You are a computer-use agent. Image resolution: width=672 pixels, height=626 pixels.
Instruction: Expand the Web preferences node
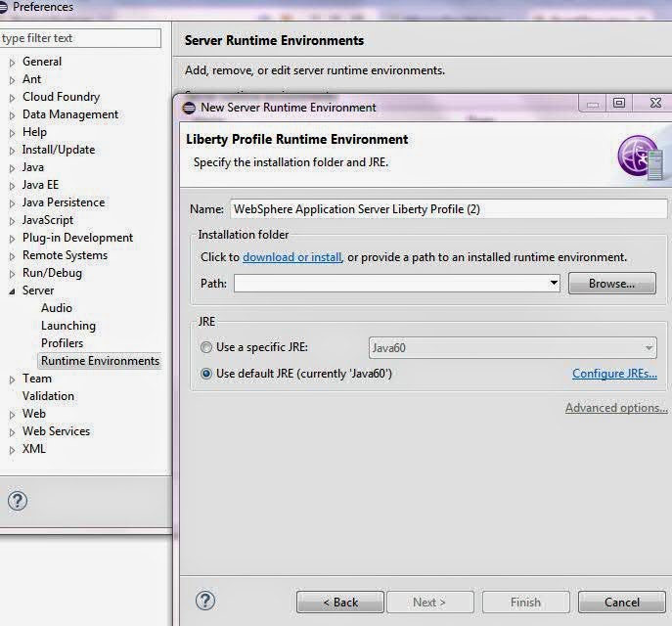pos(12,415)
